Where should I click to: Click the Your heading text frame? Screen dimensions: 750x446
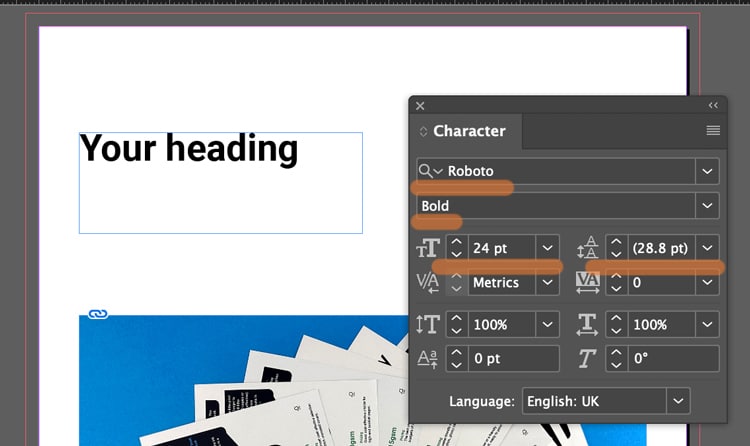(221, 183)
